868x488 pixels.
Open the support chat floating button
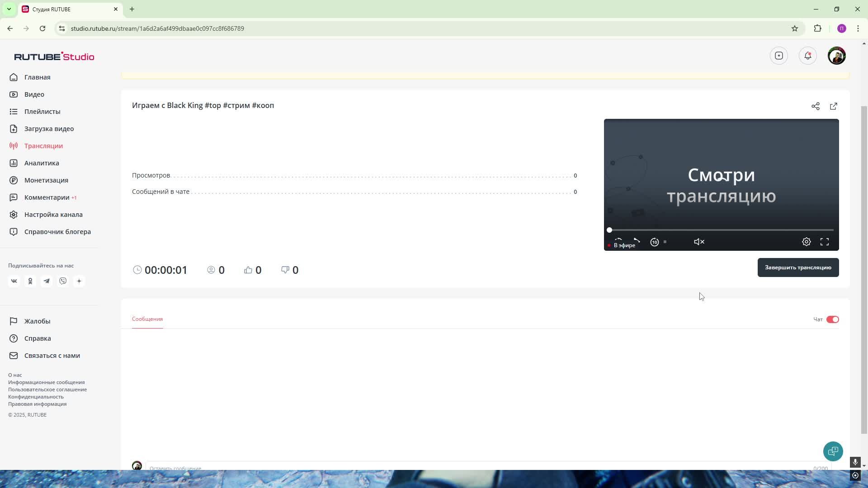click(x=833, y=451)
